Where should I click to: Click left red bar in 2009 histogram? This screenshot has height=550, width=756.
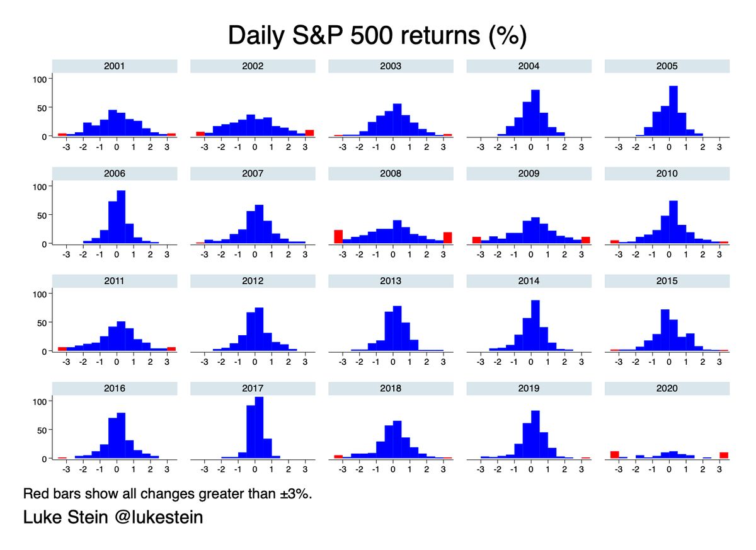(476, 240)
